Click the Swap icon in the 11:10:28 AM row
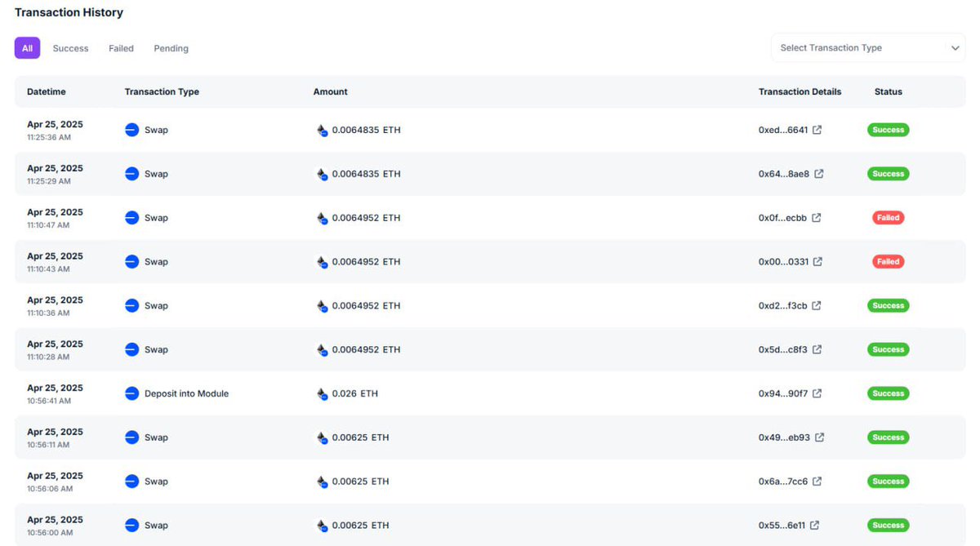 (132, 349)
